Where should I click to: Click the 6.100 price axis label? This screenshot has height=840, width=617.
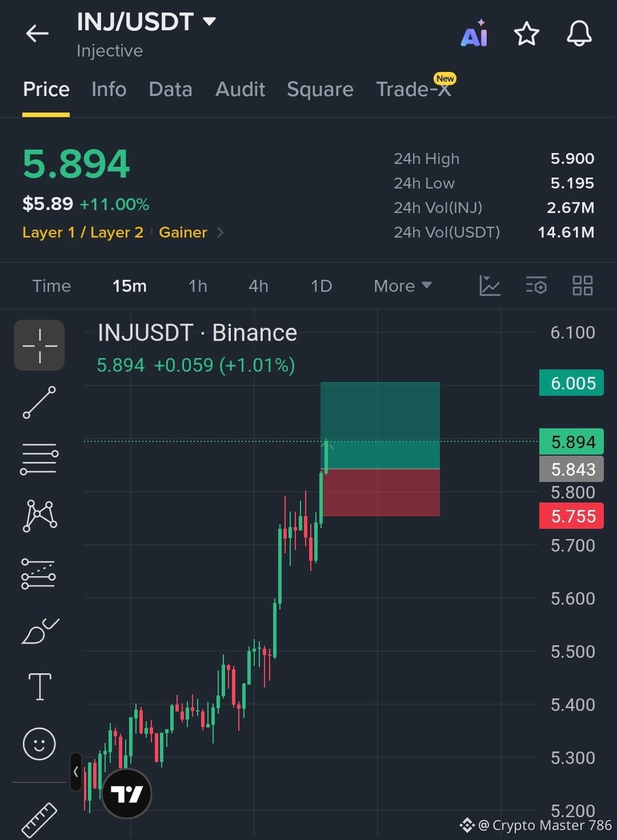(x=572, y=332)
